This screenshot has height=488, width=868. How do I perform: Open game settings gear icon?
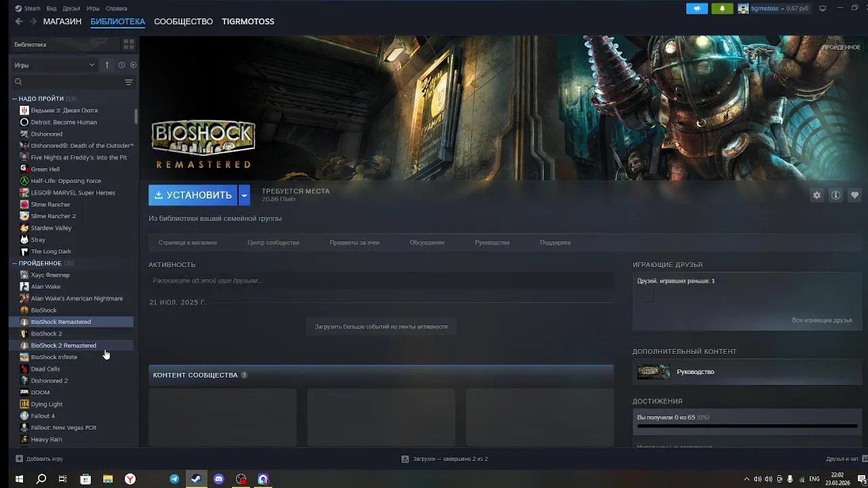(x=817, y=195)
